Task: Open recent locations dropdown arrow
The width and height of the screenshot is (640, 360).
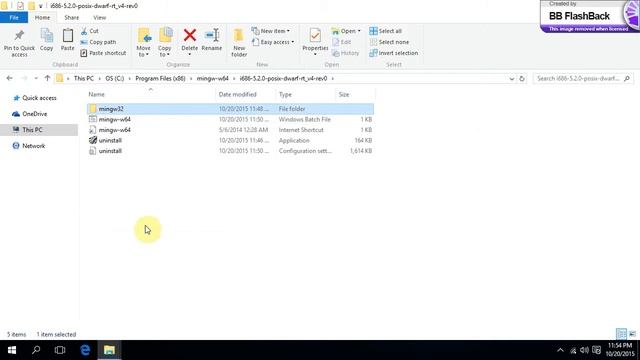Action: click(x=36, y=78)
